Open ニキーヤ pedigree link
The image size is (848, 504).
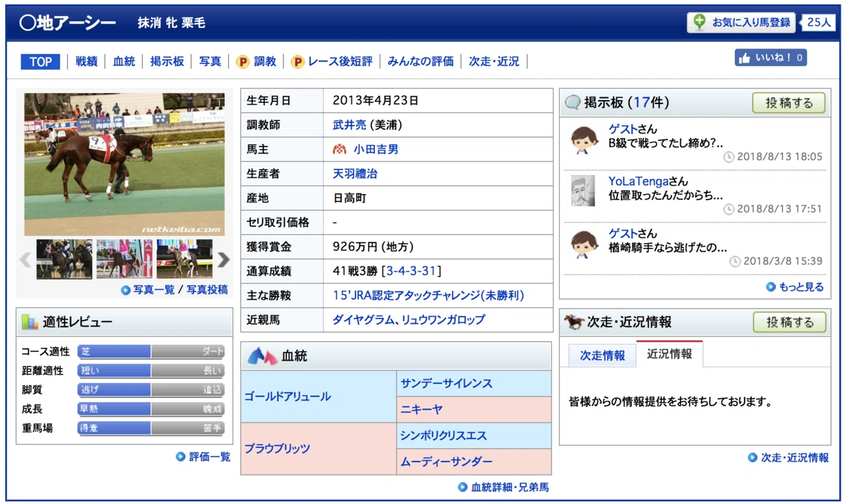click(421, 410)
